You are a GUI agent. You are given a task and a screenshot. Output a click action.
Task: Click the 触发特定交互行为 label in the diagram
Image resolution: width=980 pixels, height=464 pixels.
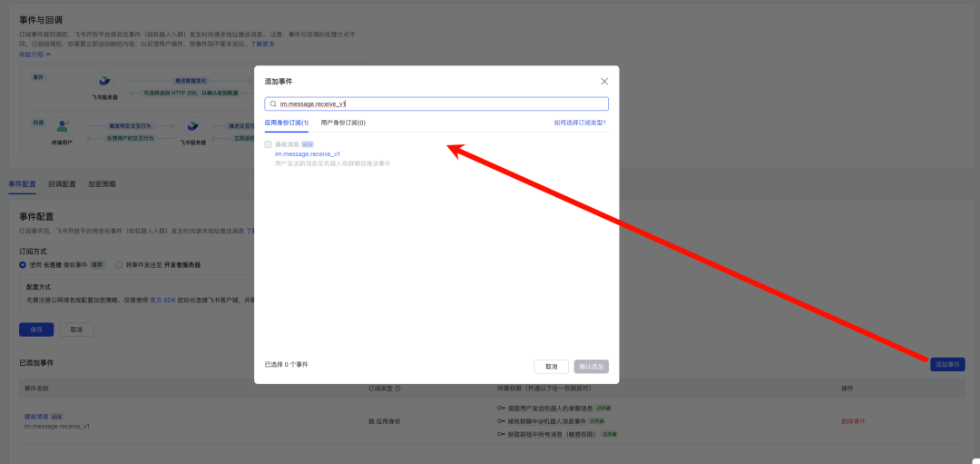coord(130,125)
